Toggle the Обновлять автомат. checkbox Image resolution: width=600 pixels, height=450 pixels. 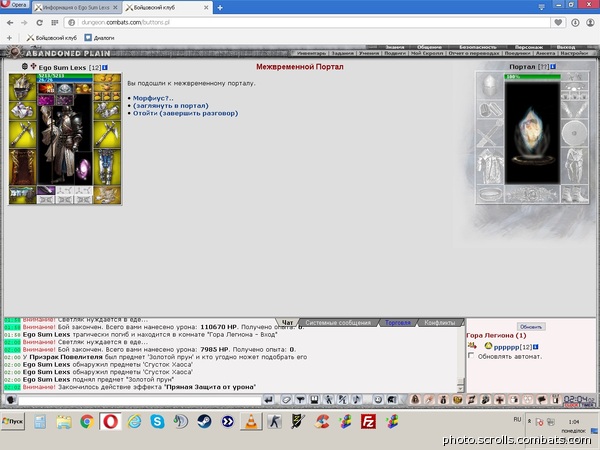click(471, 356)
